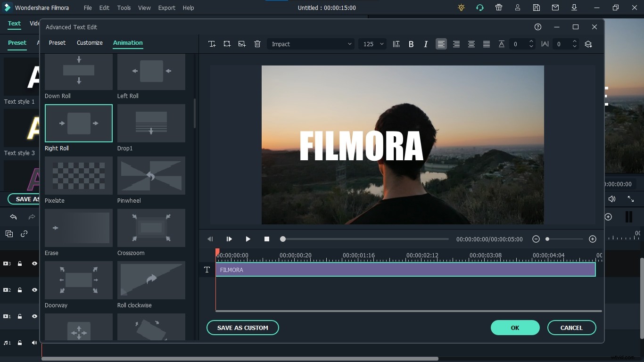Toggle bold formatting for the text
This screenshot has width=644, height=362.
tap(411, 44)
